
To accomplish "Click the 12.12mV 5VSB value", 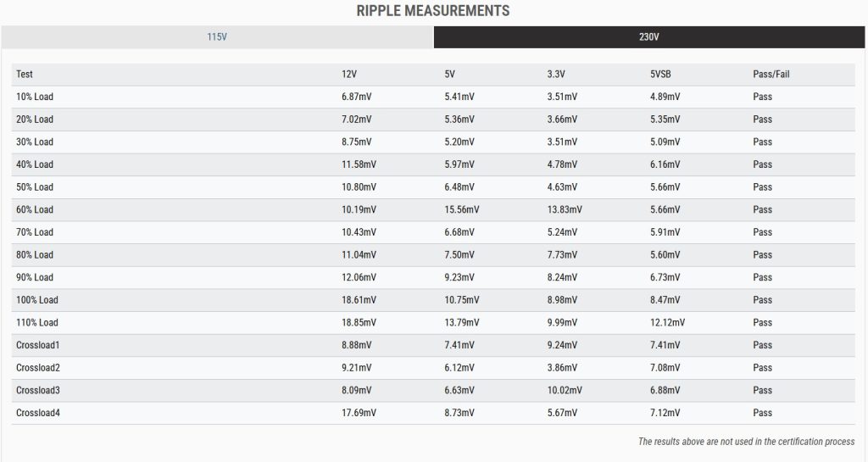I will point(668,323).
